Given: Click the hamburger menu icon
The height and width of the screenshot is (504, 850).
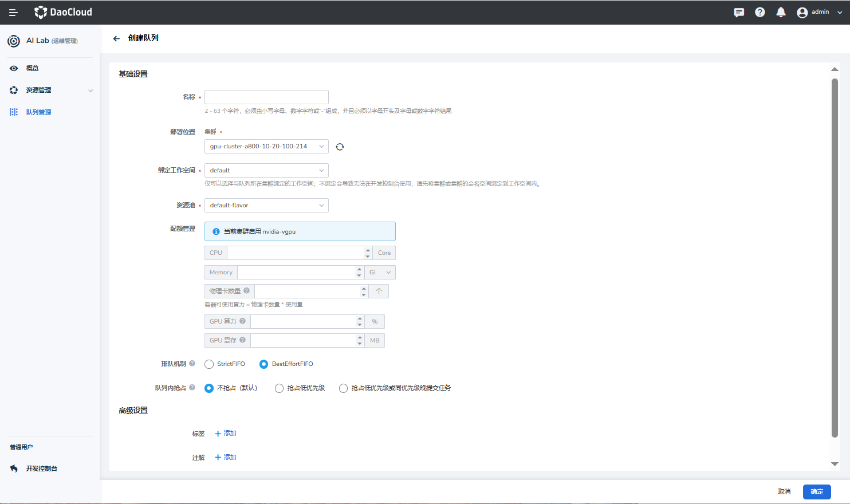Looking at the screenshot, I should pos(13,12).
